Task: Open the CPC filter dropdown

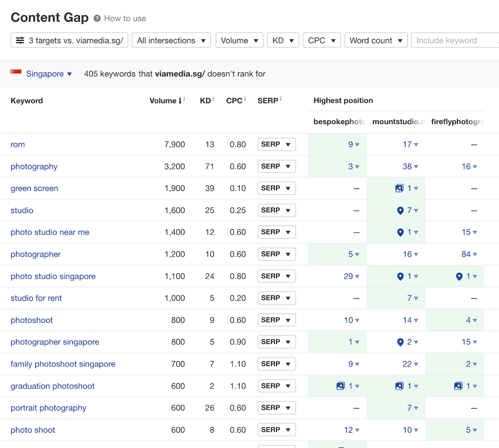Action: 321,40
